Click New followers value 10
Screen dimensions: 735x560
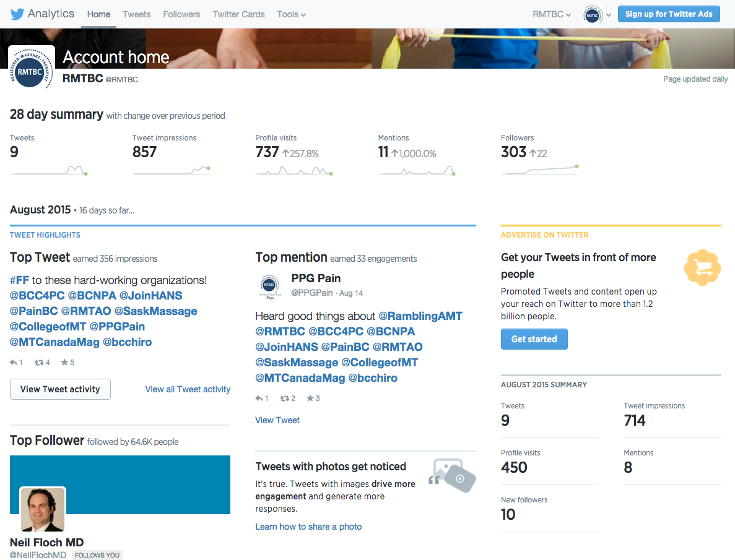[508, 515]
